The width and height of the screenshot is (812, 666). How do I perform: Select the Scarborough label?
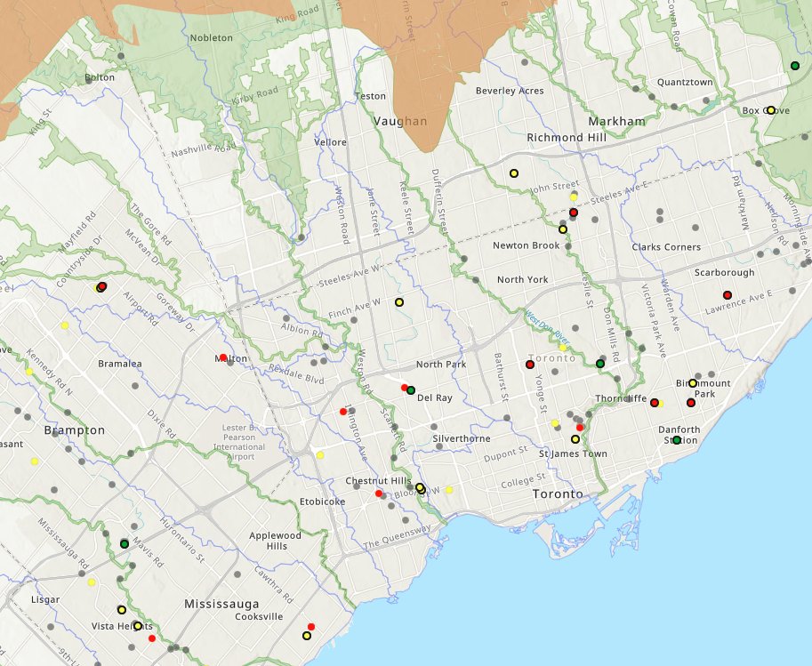tap(724, 272)
